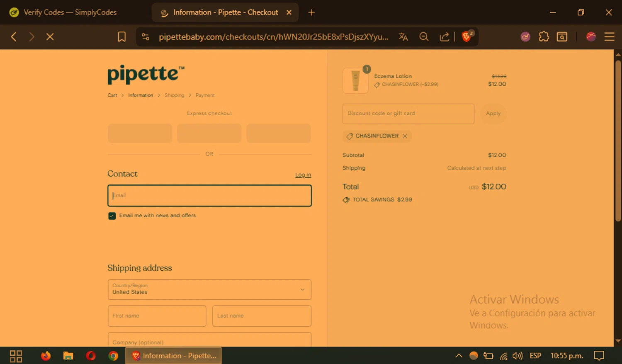Expand the Country/Region dropdown

(209, 289)
